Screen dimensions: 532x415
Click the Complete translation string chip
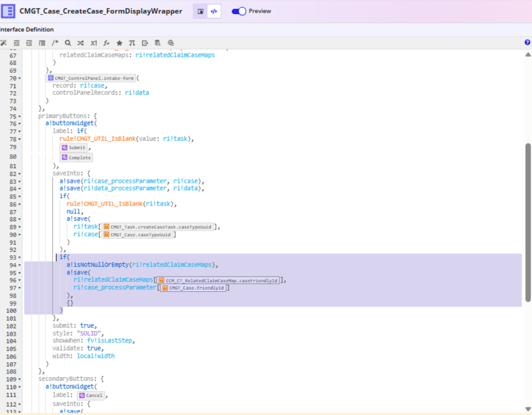click(76, 158)
